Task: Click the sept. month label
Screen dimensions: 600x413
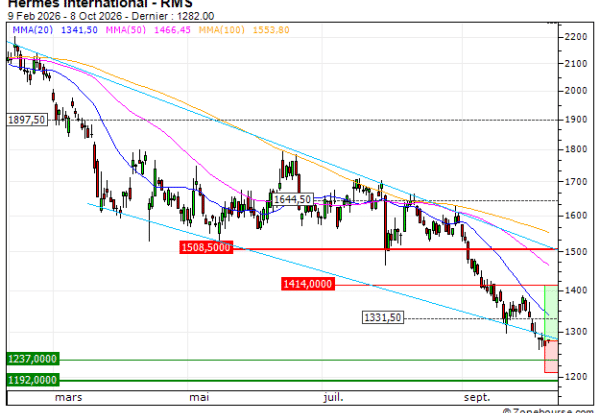Action: [477, 397]
